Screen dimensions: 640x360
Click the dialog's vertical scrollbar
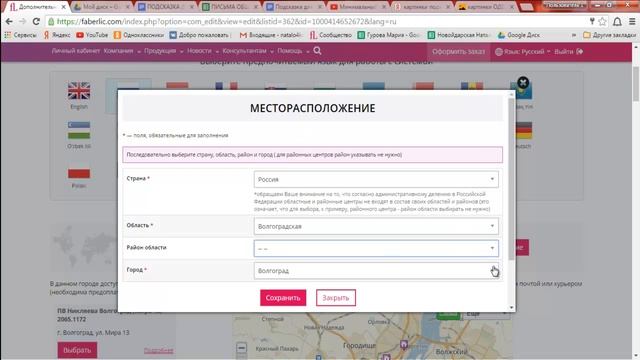click(x=511, y=178)
